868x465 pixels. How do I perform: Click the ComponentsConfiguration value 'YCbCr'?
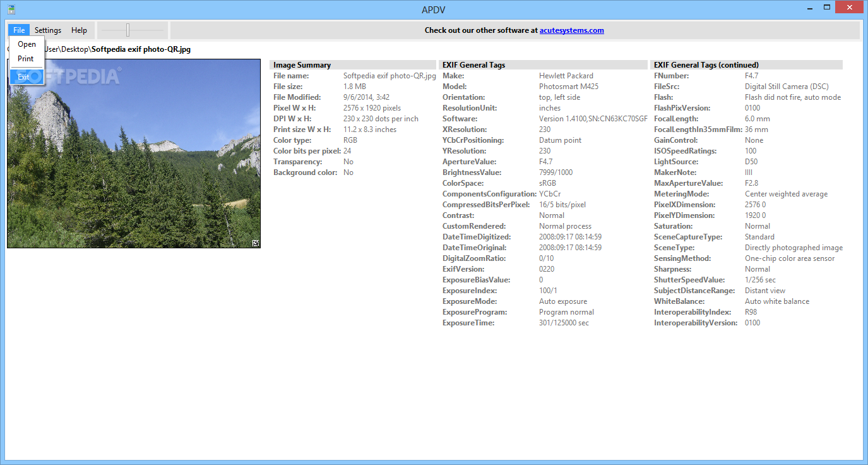coord(550,194)
